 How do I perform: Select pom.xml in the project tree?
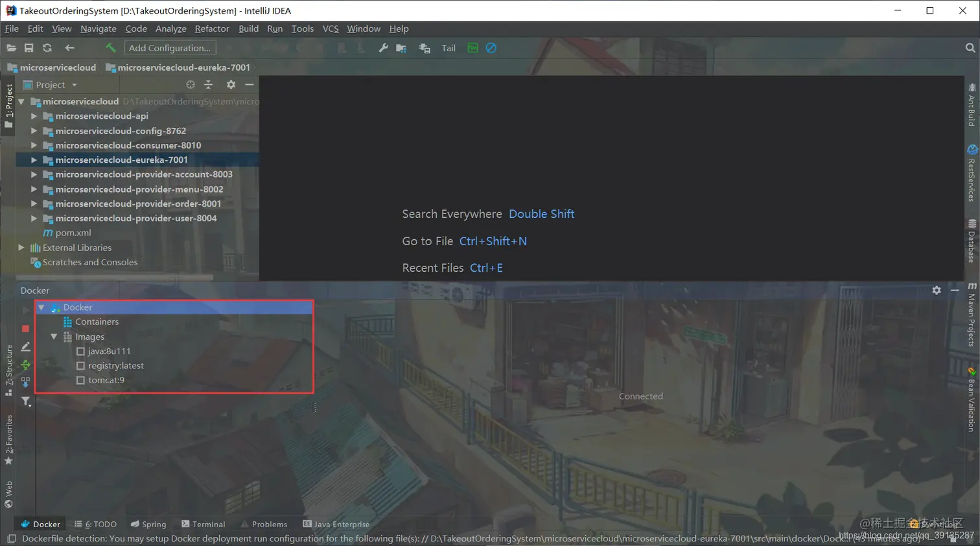coord(67,233)
